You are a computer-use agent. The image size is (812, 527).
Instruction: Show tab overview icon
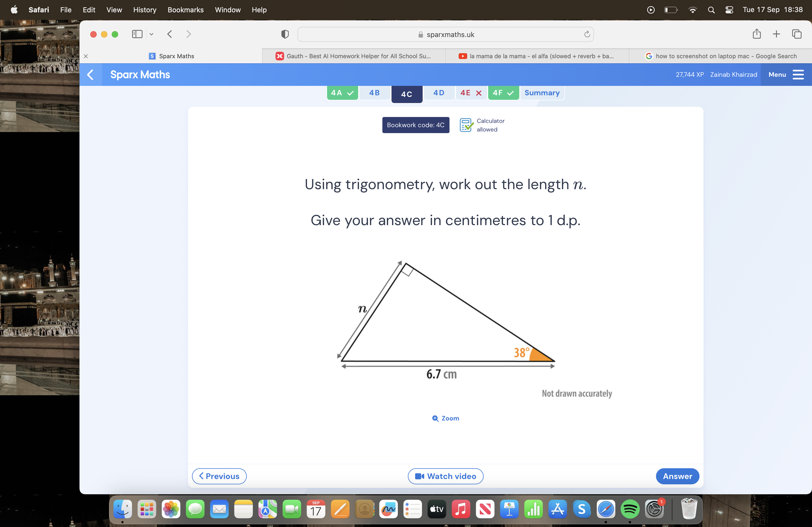[x=797, y=34]
